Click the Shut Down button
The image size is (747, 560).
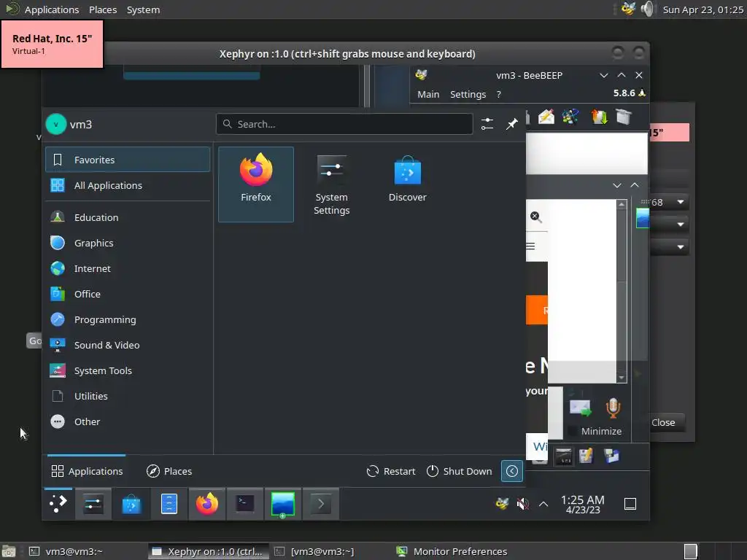(460, 471)
